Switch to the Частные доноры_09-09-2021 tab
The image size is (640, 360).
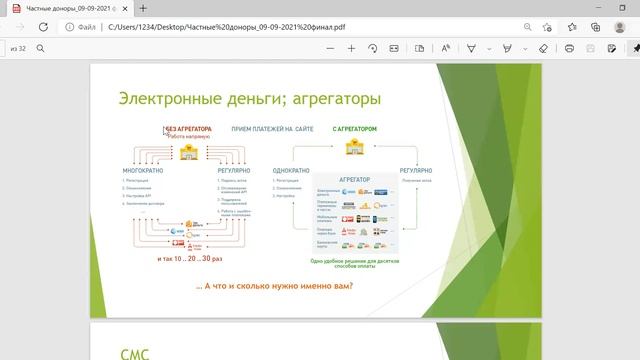70,9
